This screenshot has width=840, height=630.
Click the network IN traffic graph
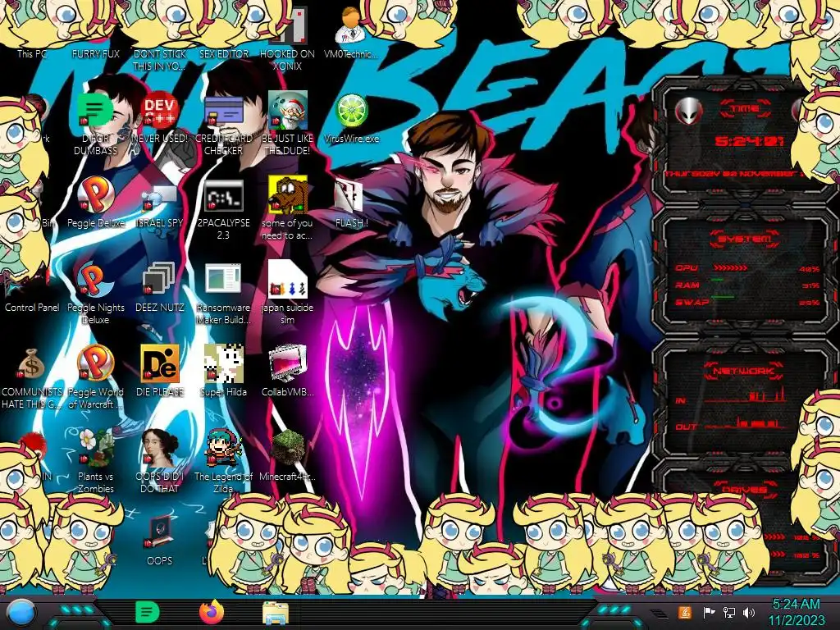coord(746,395)
